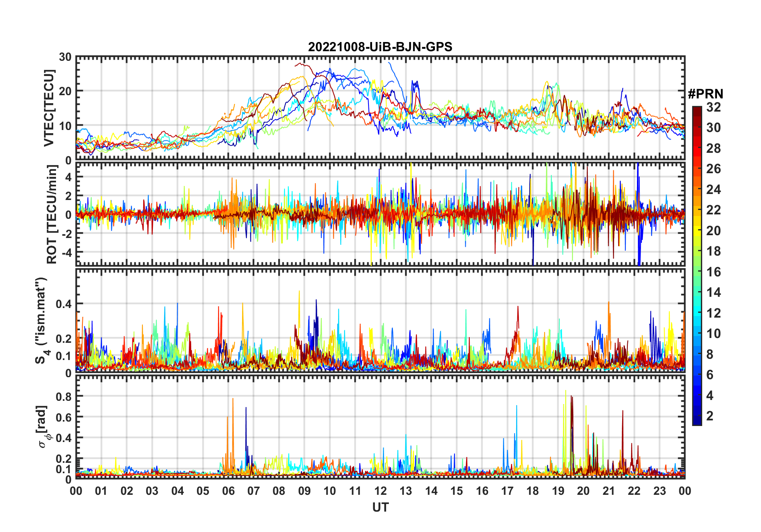Click colorbar tick label 16
Image resolution: width=761 pixels, height=532 pixels.
click(713, 272)
